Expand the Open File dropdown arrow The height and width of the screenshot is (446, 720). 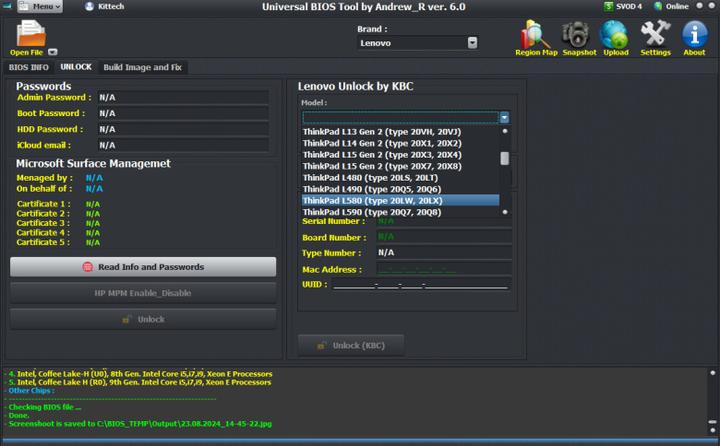pyautogui.click(x=53, y=52)
